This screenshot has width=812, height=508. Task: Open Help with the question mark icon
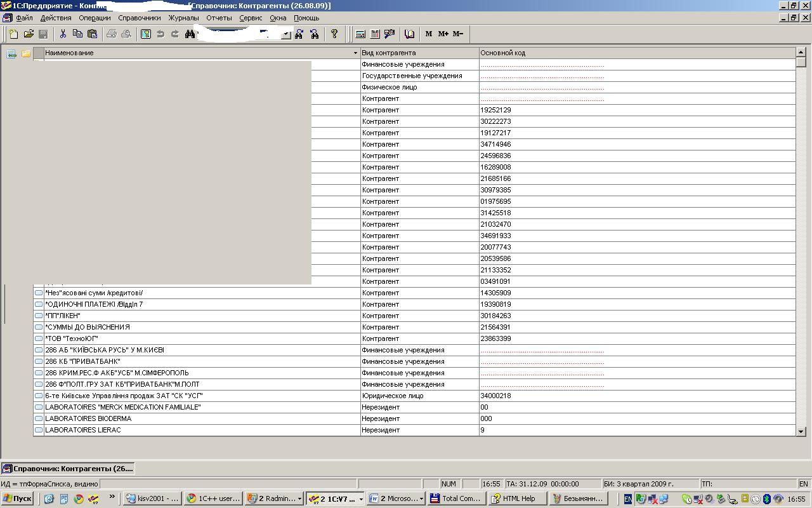point(334,34)
